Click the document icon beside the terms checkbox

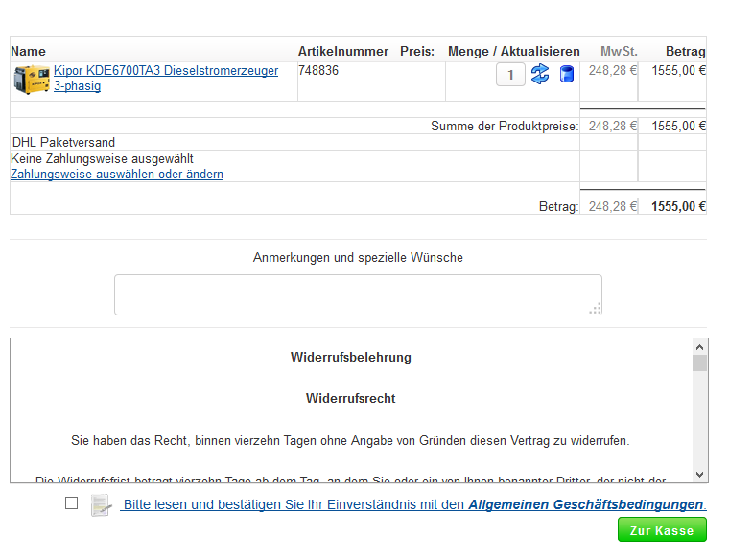click(101, 505)
